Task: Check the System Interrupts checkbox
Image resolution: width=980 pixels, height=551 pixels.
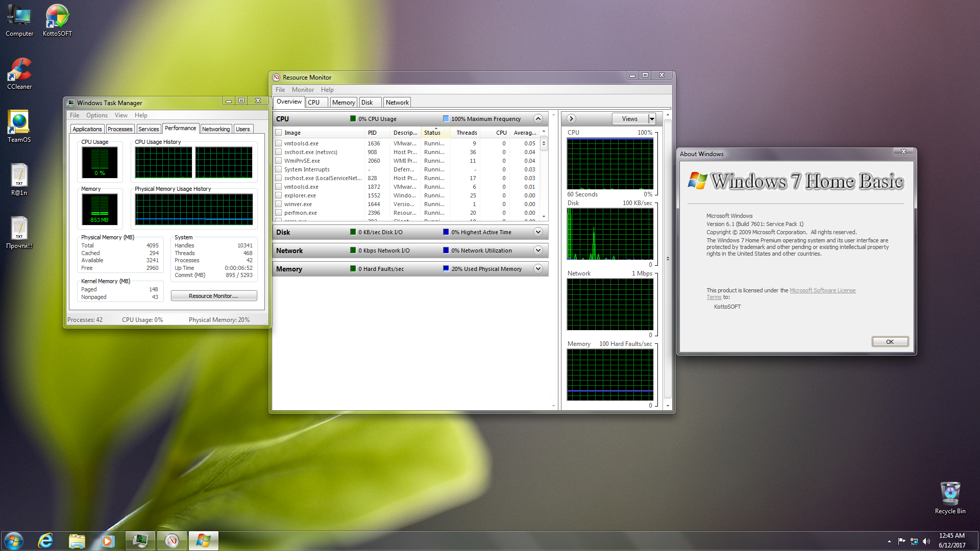Action: pos(279,169)
